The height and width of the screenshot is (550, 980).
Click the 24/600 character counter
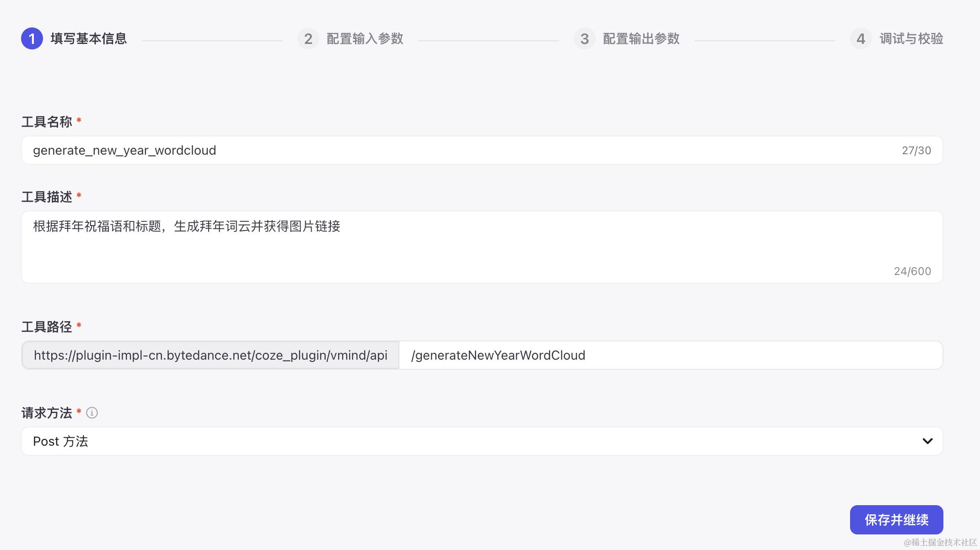click(x=912, y=271)
